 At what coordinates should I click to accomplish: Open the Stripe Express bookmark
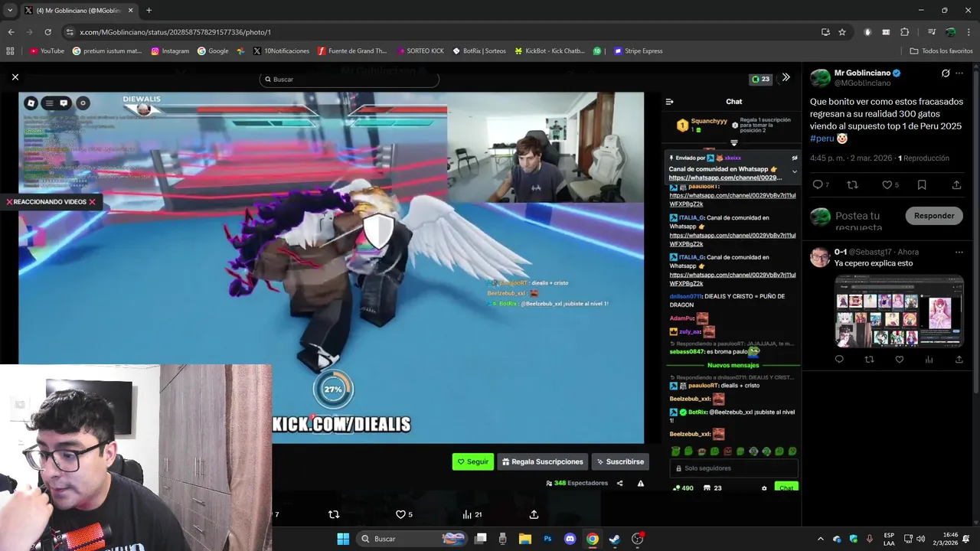coord(638,51)
